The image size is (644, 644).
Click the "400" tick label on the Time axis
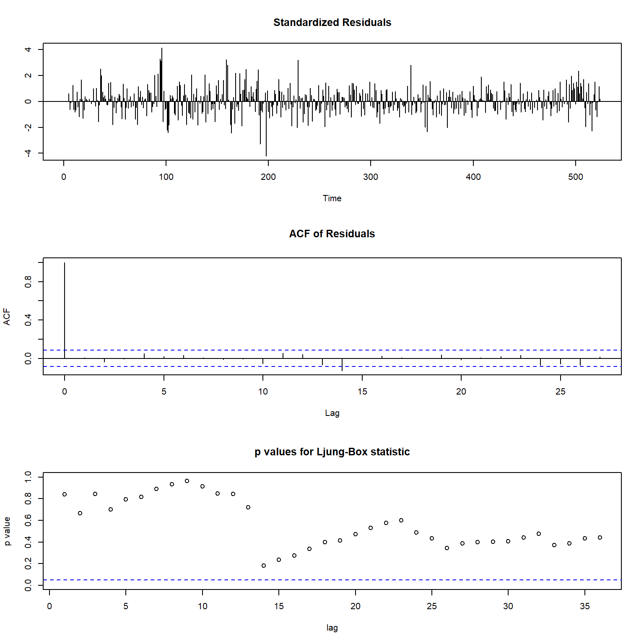[x=473, y=177]
